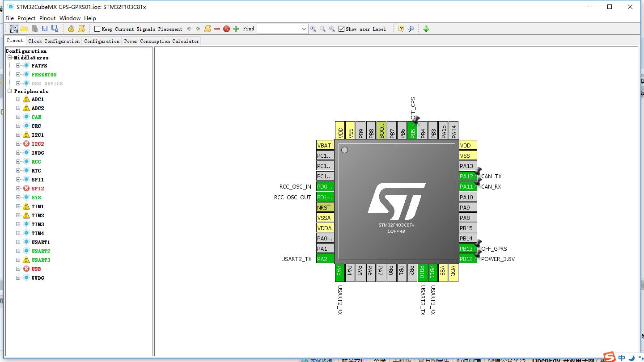Open the File menu
Image resolution: width=644 pixels, height=362 pixels.
tap(9, 18)
